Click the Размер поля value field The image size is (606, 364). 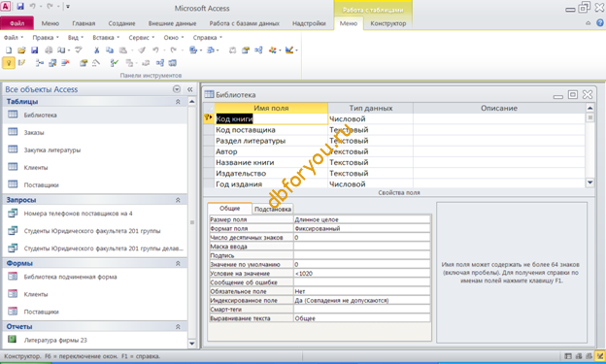361,219
